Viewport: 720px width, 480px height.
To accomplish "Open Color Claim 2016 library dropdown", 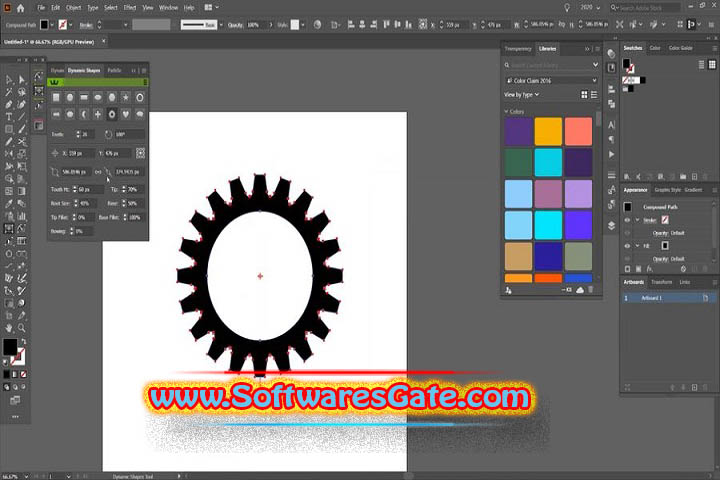I will [551, 81].
